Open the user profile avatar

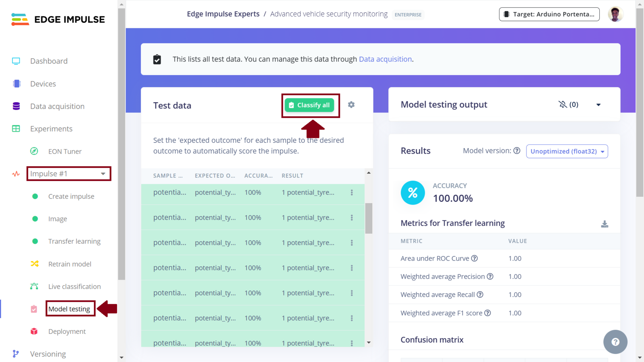tap(615, 14)
